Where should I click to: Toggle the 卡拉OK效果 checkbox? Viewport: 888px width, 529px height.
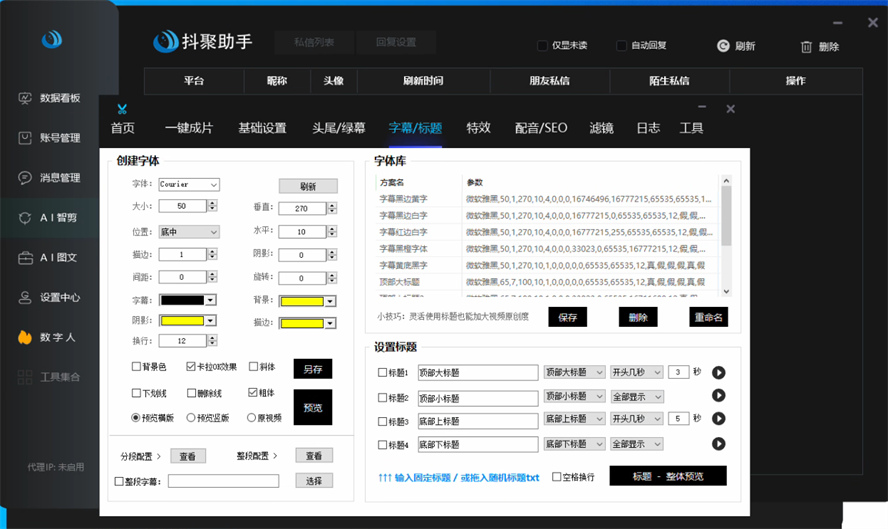click(191, 366)
